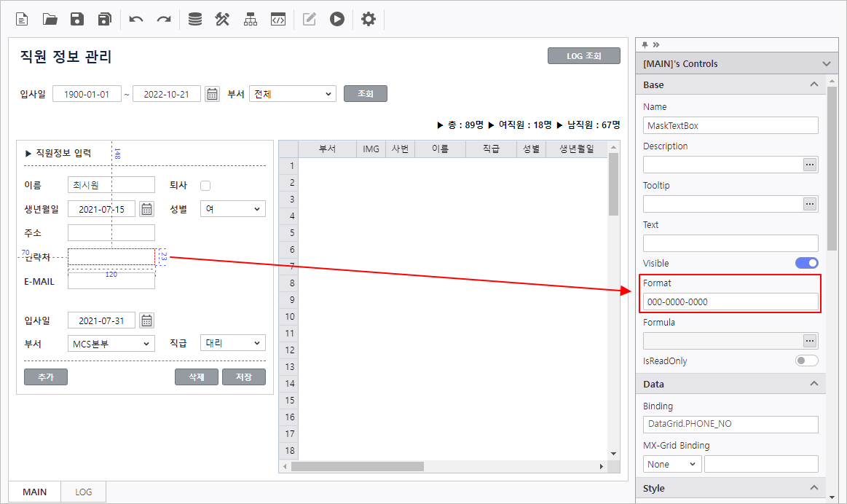Image resolution: width=847 pixels, height=504 pixels.
Task: Open the MX-Grid Binding None dropdown
Action: click(x=671, y=464)
